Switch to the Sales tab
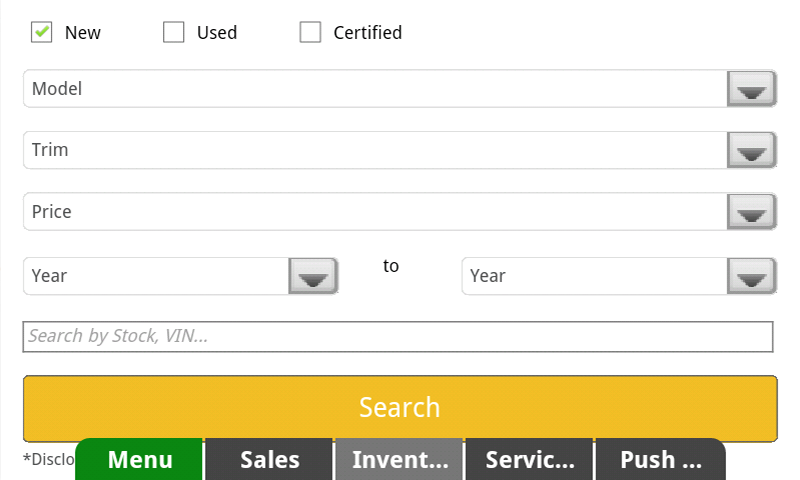Viewport: 800px width, 480px height. pyautogui.click(x=270, y=460)
